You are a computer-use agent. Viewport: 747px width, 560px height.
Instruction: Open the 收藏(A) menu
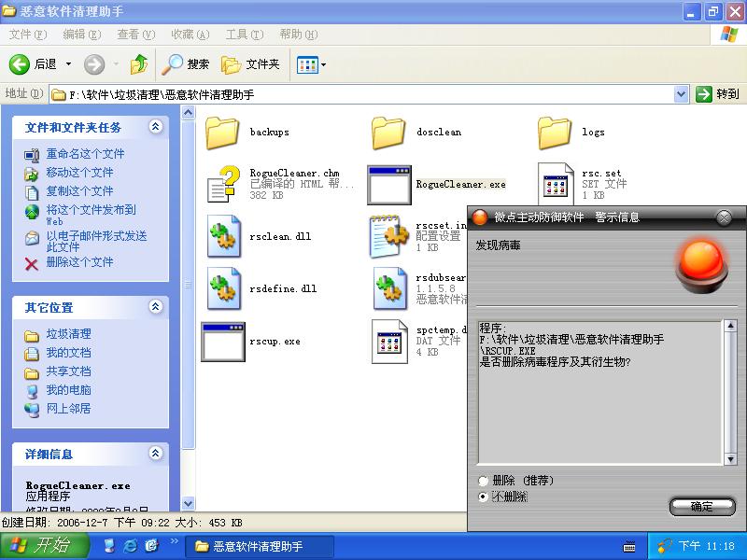click(190, 35)
